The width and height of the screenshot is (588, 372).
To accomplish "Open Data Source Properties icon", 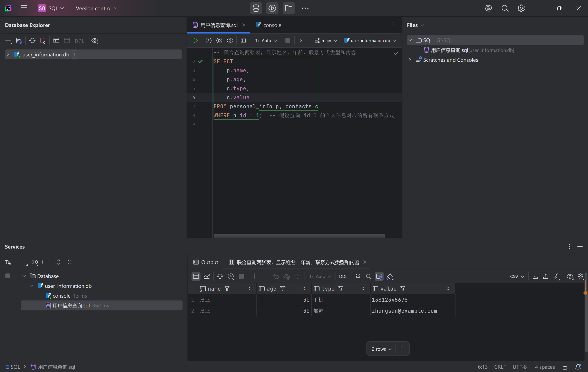I will click(x=19, y=41).
